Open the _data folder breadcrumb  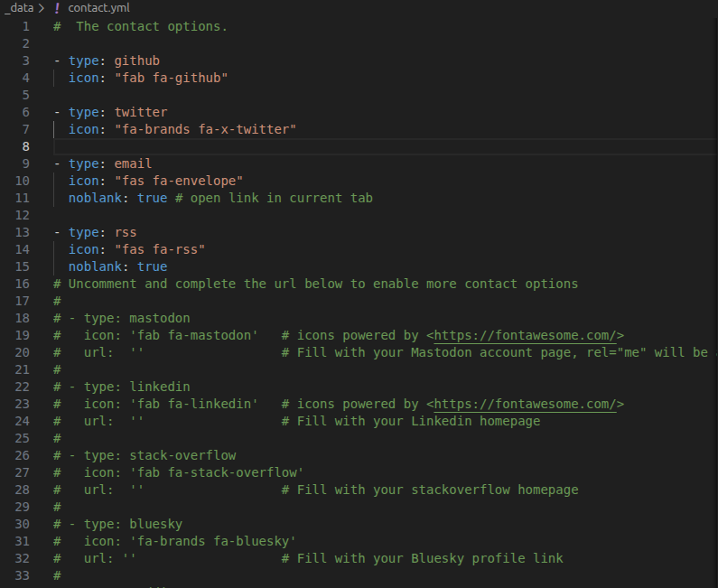(x=19, y=8)
